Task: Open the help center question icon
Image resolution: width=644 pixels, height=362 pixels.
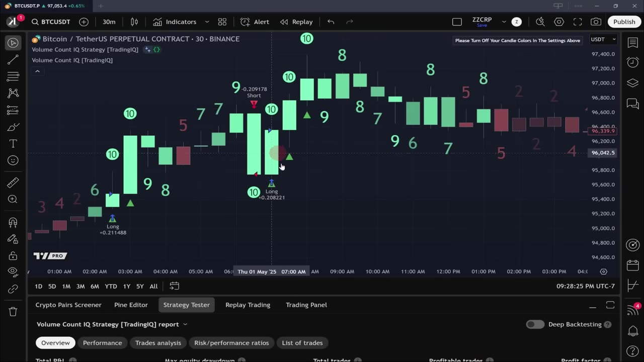Action: (x=632, y=351)
